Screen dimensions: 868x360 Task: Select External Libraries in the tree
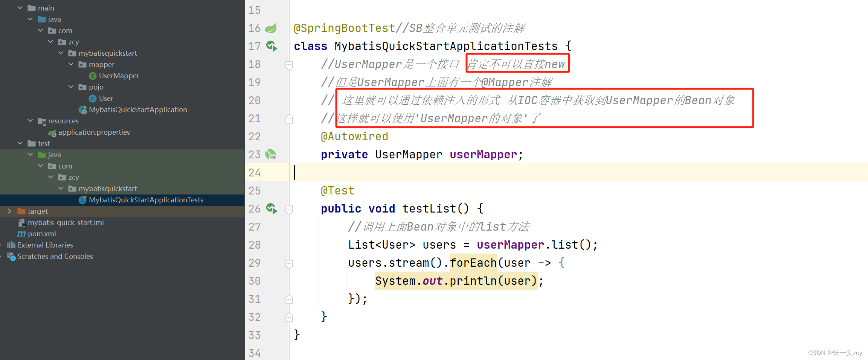(x=45, y=245)
